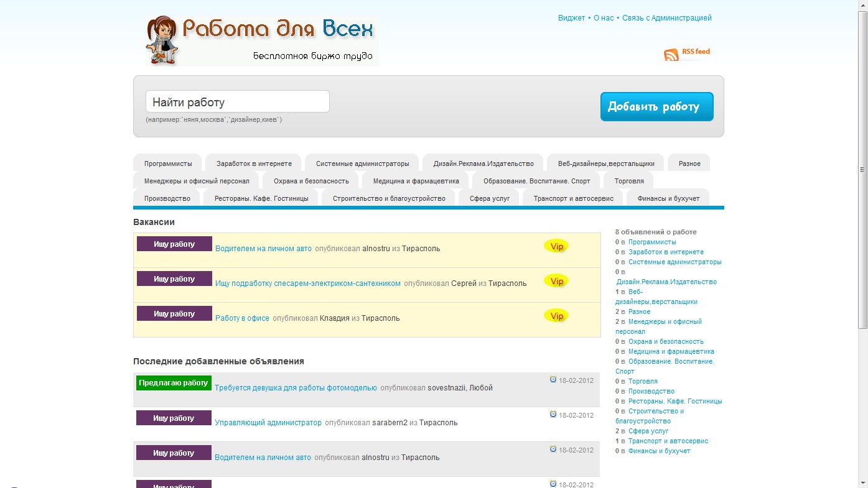Click the clock icon on Управляющий администратор listing

pos(553,414)
